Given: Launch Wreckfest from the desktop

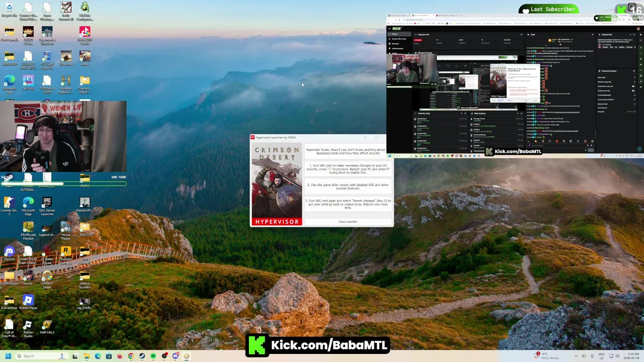Looking at the screenshot, I should point(66,58).
